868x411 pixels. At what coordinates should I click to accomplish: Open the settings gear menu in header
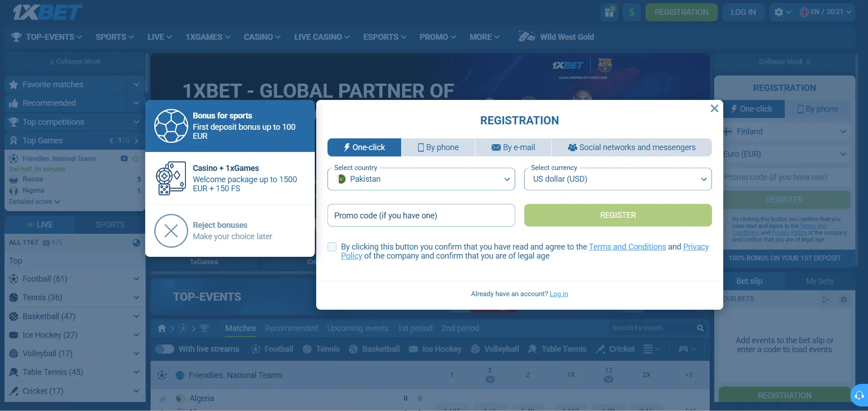point(783,12)
